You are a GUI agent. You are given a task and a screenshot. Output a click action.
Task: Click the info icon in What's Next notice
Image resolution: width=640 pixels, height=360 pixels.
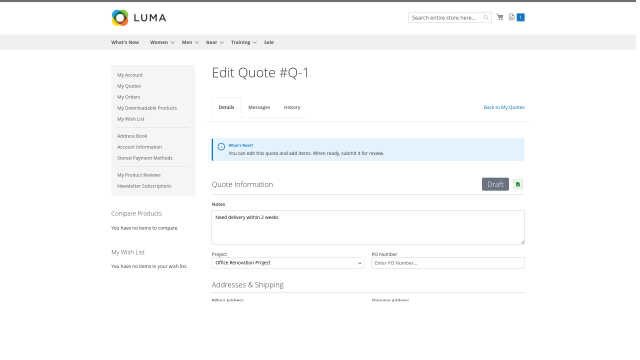[x=221, y=147]
